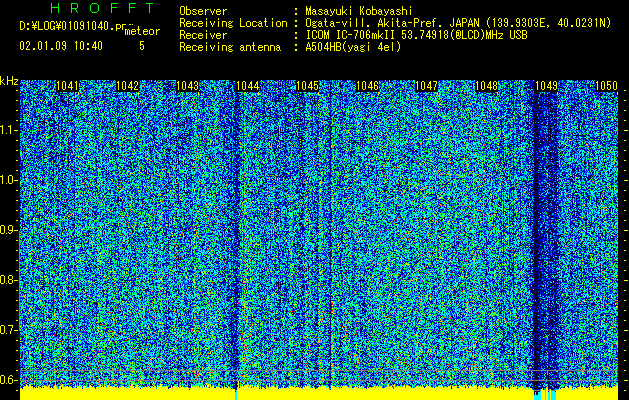Viewport: 629px width, 400px height.
Task: Click the Receiving Location label
Action: tap(233, 23)
